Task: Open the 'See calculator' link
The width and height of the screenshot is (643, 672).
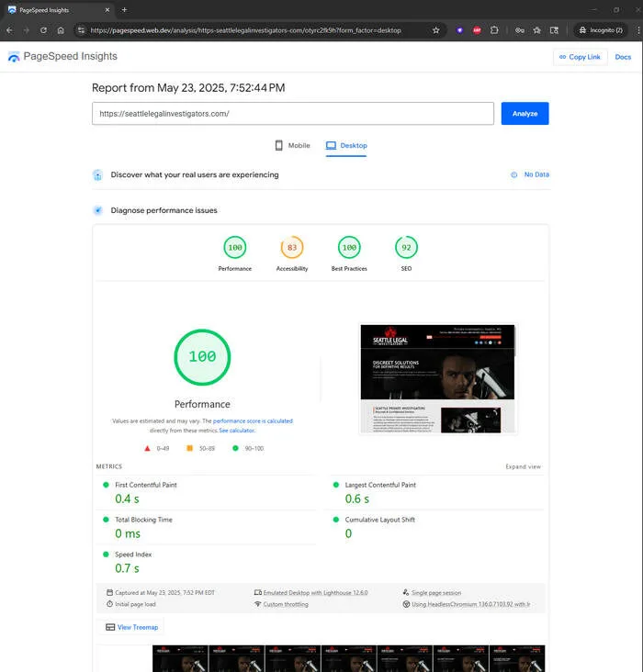Action: coord(237,431)
